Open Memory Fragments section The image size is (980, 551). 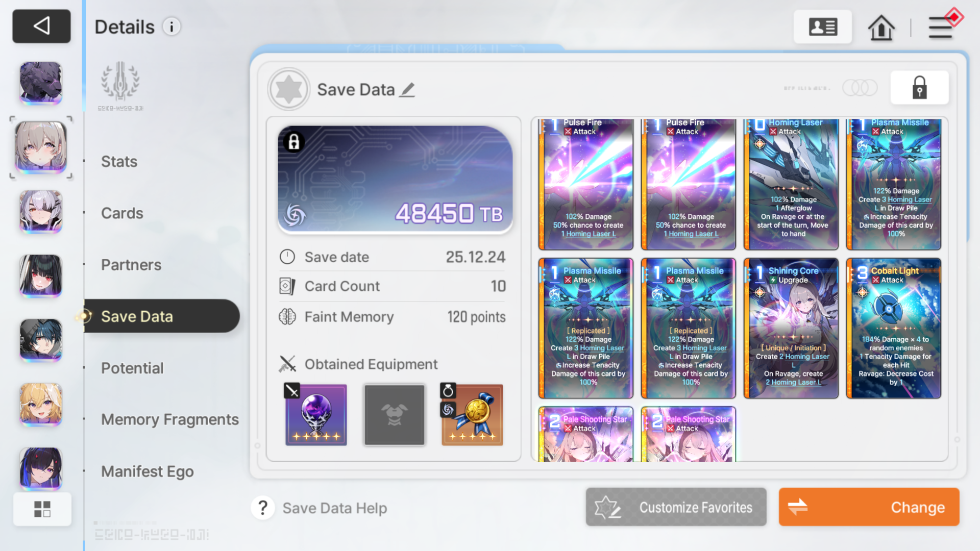point(170,419)
